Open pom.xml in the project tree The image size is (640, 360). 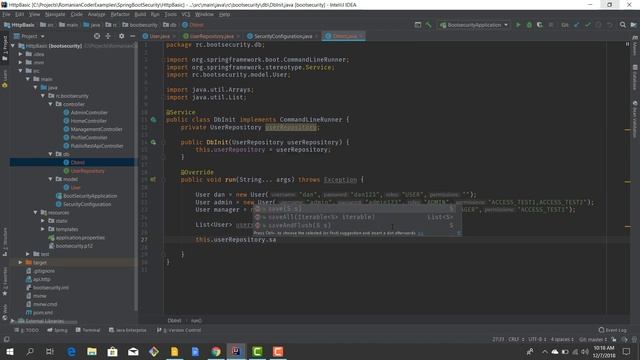(39, 312)
